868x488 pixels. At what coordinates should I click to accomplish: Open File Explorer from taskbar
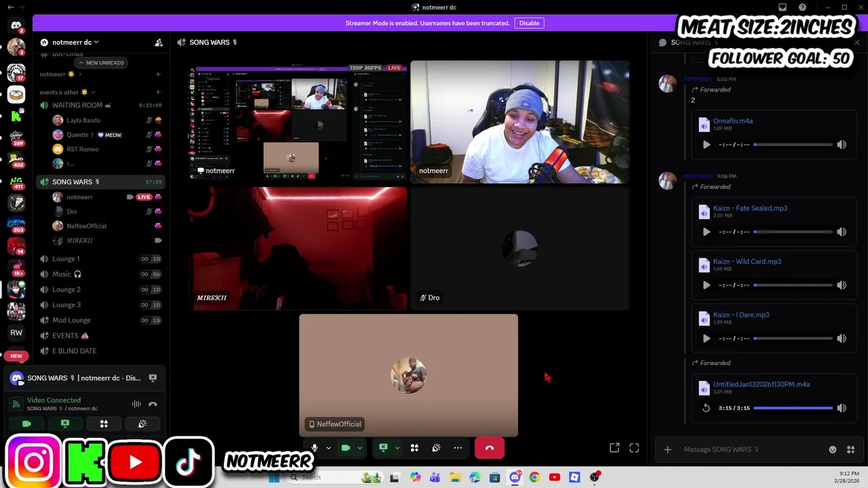(455, 477)
